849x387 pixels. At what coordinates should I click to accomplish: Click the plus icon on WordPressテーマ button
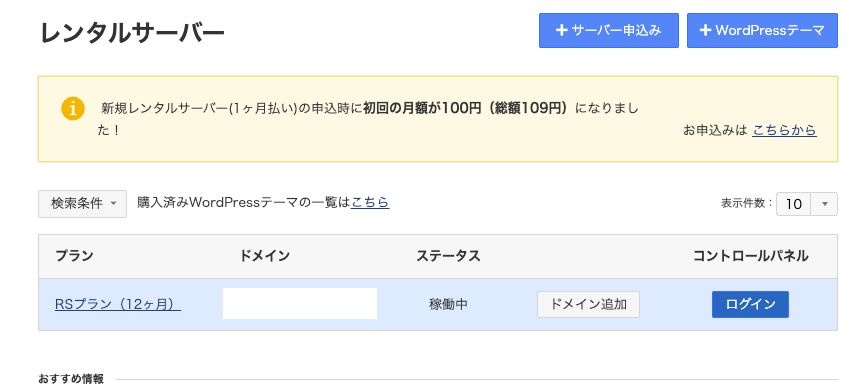coord(705,30)
